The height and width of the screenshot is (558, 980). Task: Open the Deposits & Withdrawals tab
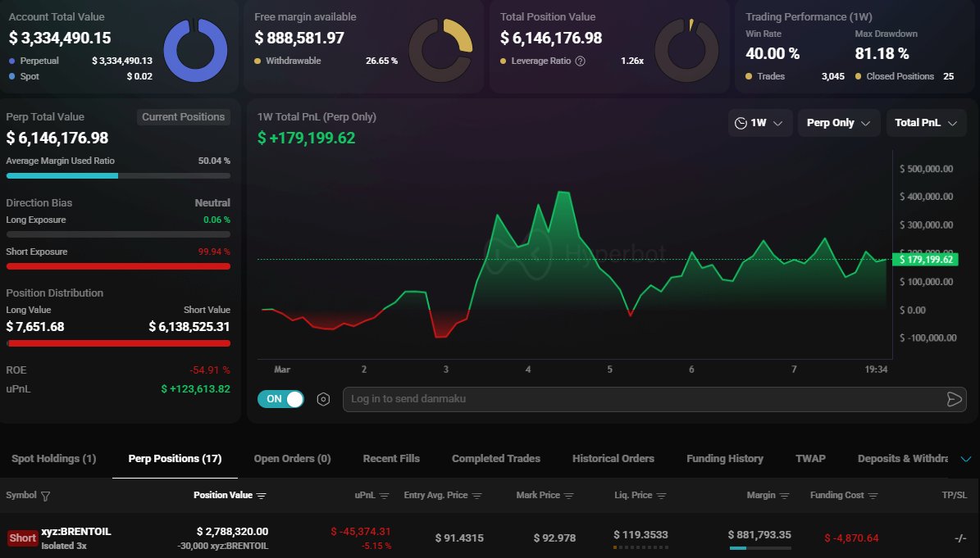[902, 459]
